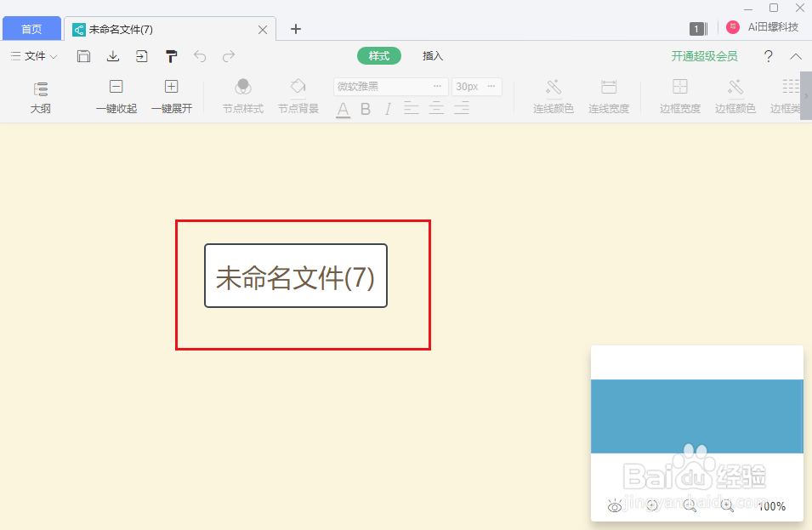Switch to the 样式 tab
This screenshot has height=530, width=812.
pyautogui.click(x=379, y=56)
